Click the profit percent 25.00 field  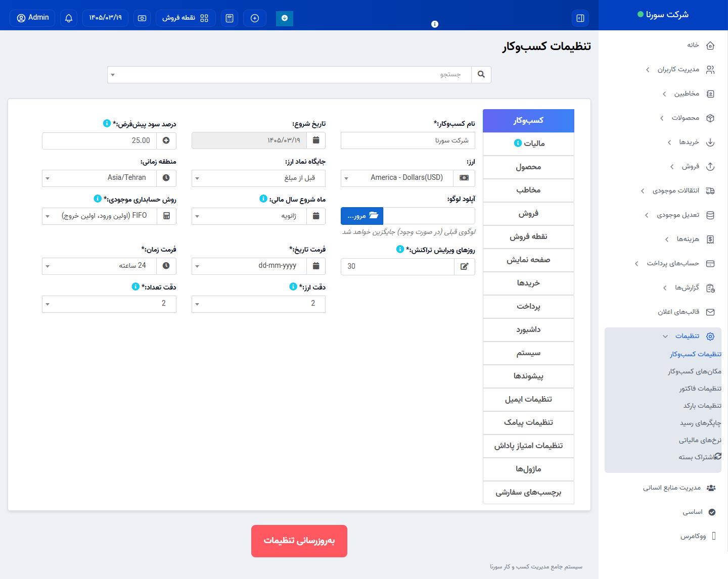[99, 140]
